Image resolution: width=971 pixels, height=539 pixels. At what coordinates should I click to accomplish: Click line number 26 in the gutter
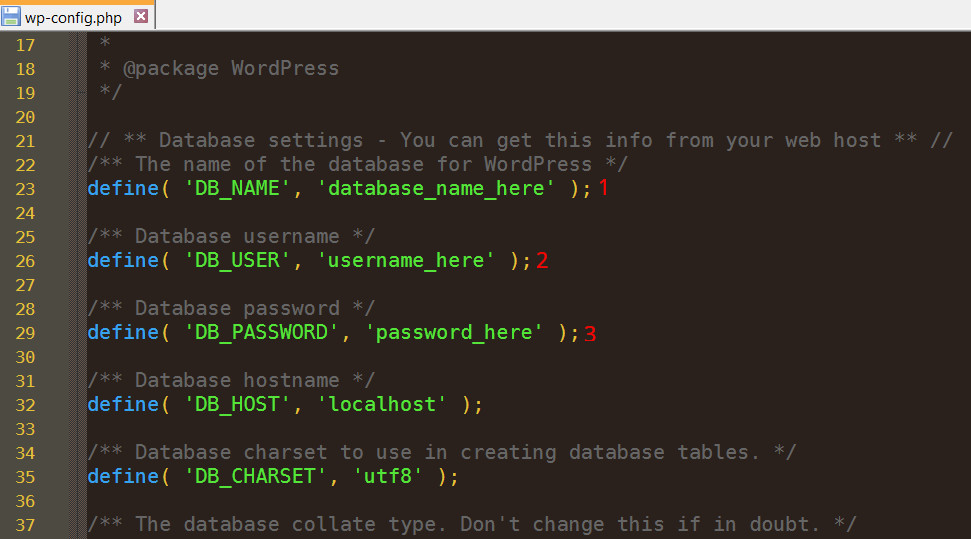pos(25,261)
